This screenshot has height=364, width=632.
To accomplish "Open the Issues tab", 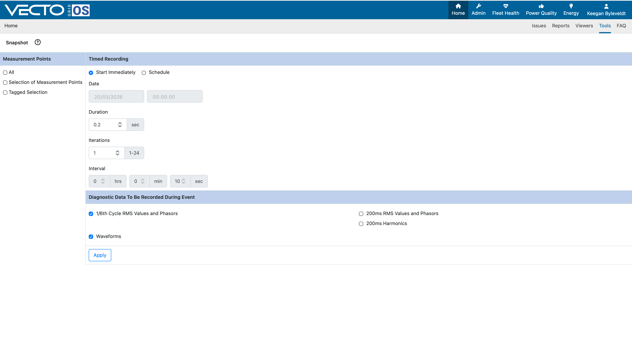I will 539,26.
